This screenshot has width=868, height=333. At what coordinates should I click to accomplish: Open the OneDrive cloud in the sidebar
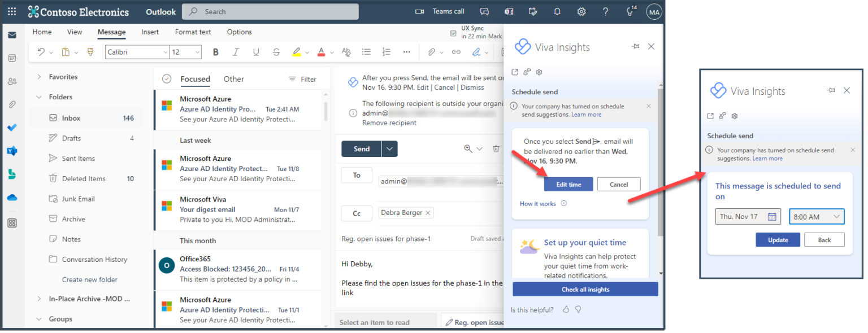point(12,198)
